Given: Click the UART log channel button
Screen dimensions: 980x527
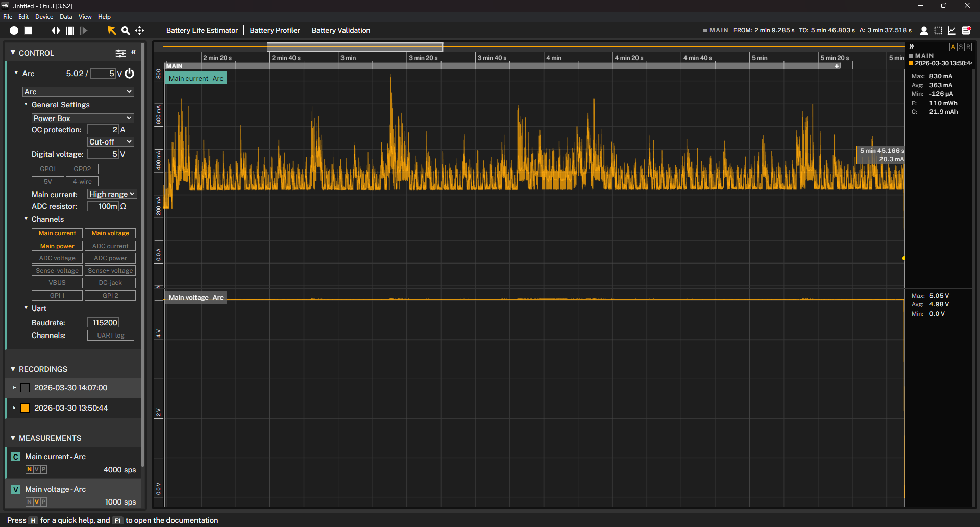Looking at the screenshot, I should [x=111, y=336].
